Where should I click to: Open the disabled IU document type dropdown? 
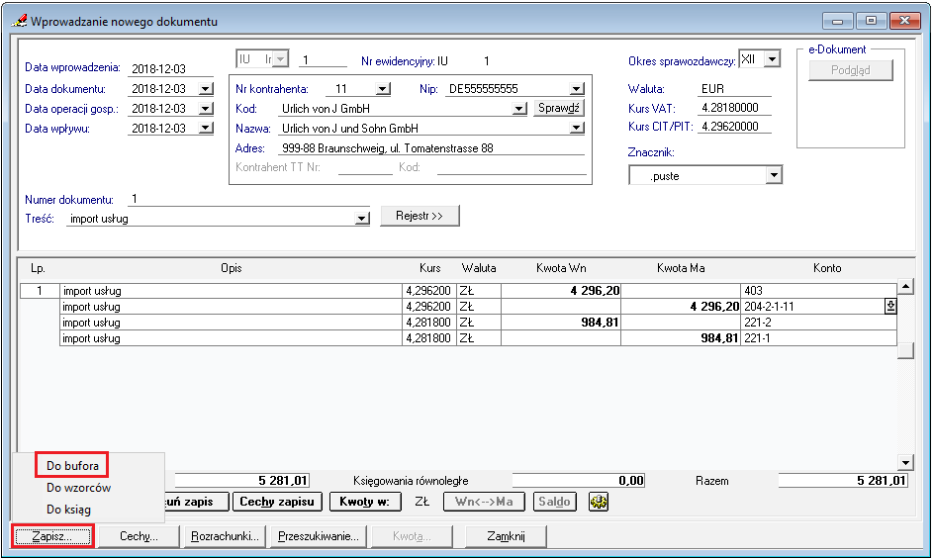281,59
